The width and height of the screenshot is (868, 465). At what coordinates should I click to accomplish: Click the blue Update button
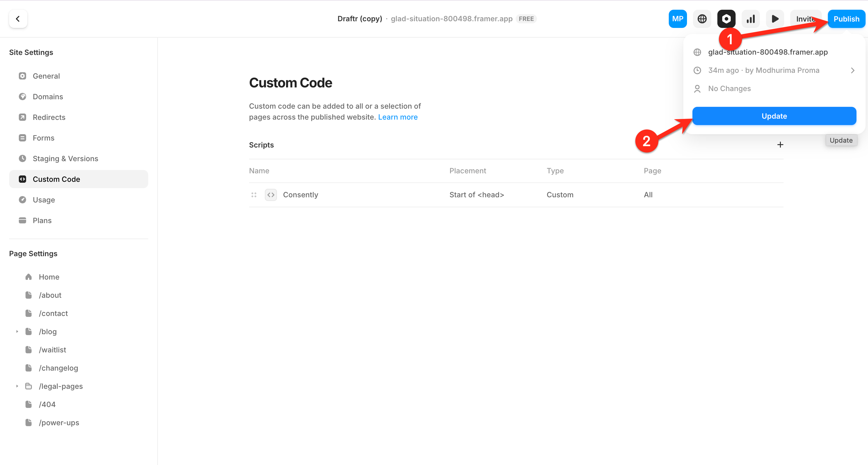(x=774, y=116)
